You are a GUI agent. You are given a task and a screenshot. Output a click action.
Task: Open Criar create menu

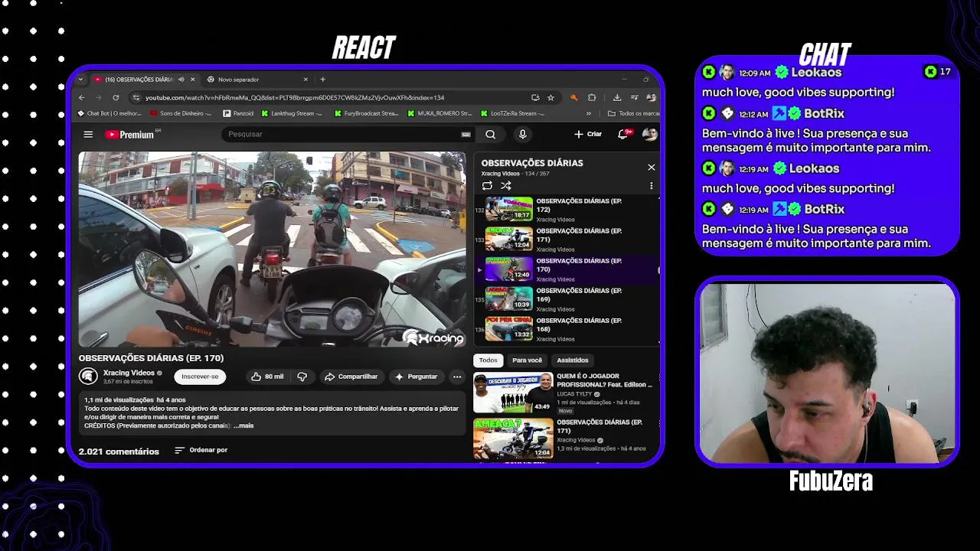click(588, 134)
